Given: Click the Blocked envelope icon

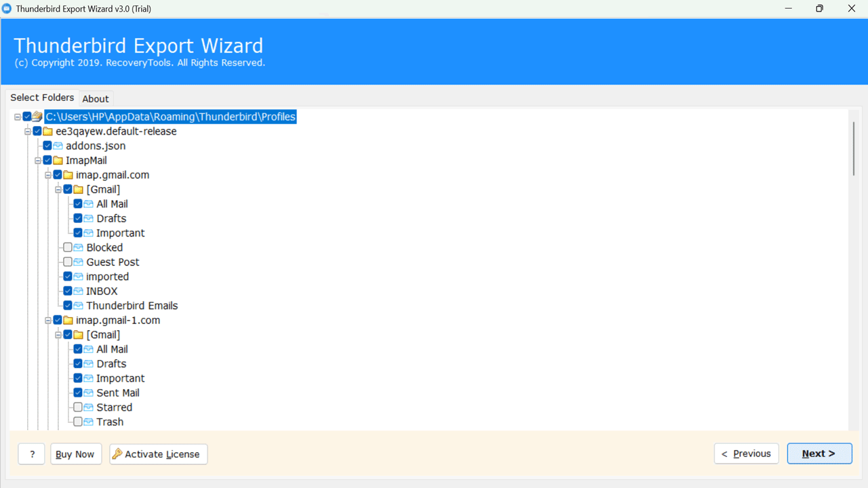Looking at the screenshot, I should pyautogui.click(x=78, y=248).
